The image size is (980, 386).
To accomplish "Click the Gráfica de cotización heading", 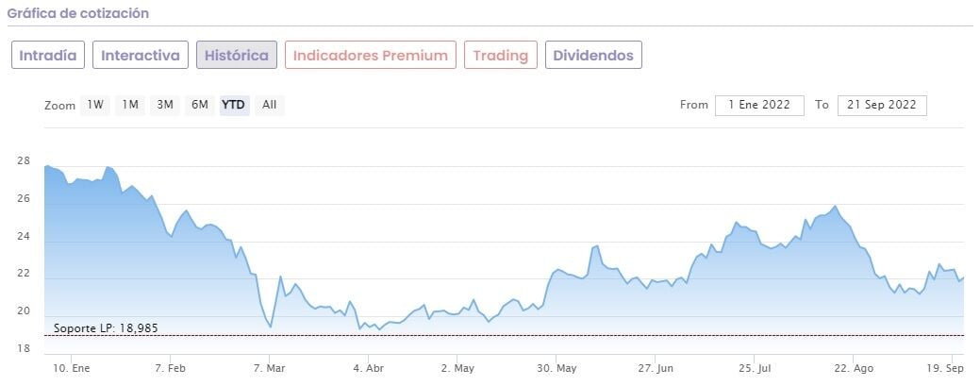I will tap(78, 14).
